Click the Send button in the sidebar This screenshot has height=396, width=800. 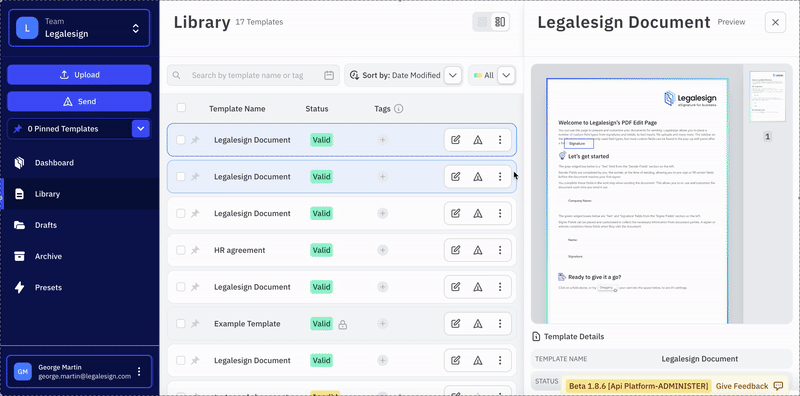tap(79, 101)
